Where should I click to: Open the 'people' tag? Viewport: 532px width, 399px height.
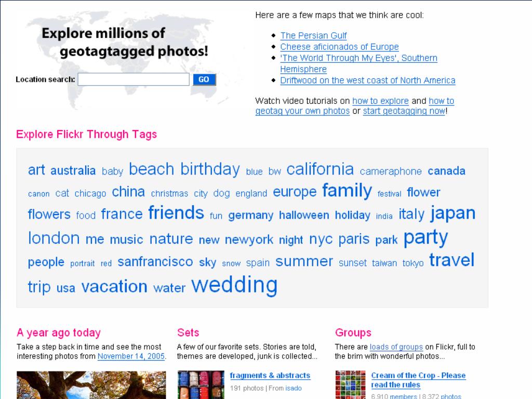(46, 262)
